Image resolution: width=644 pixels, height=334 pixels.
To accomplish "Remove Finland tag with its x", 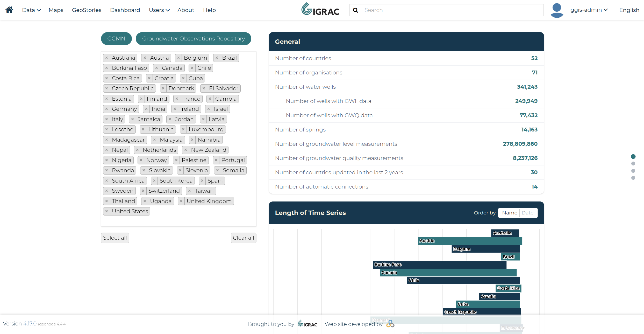I will point(141,99).
